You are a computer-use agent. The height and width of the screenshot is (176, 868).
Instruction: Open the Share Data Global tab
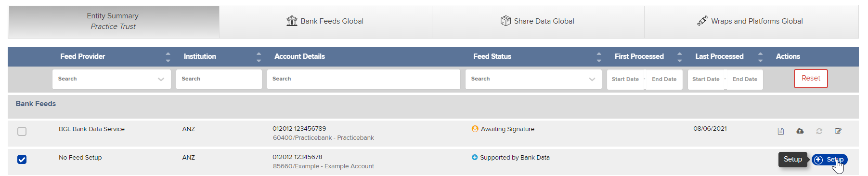[538, 21]
